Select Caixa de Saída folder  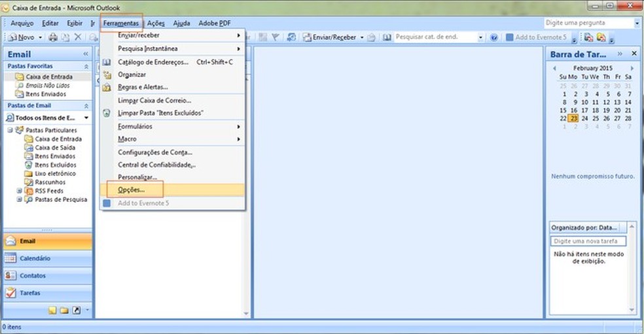(50, 148)
